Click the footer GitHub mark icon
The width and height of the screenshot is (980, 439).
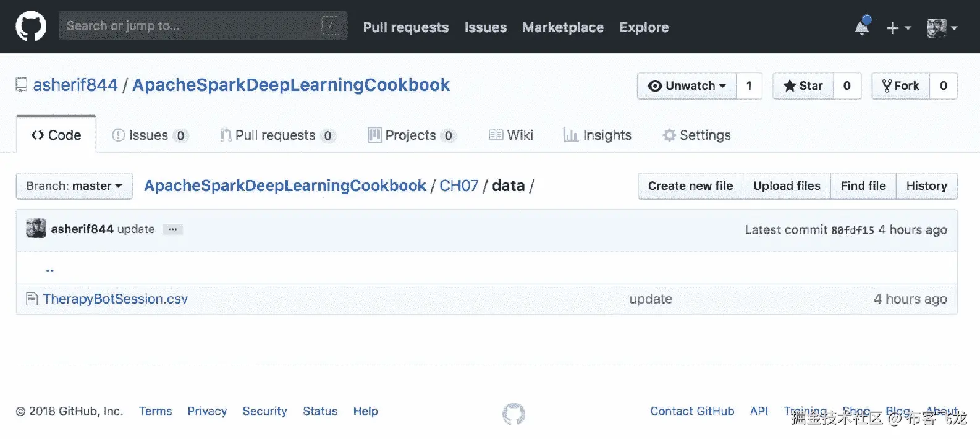point(513,414)
